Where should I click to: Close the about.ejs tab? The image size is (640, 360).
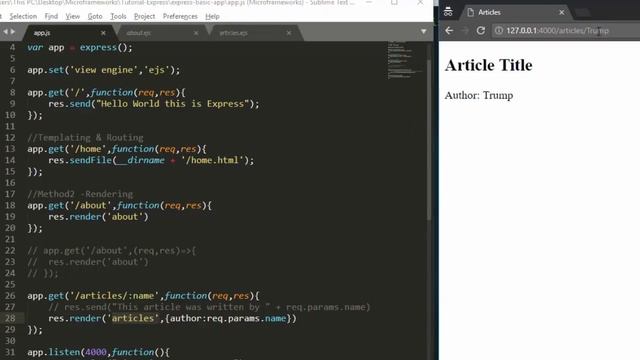pos(196,33)
